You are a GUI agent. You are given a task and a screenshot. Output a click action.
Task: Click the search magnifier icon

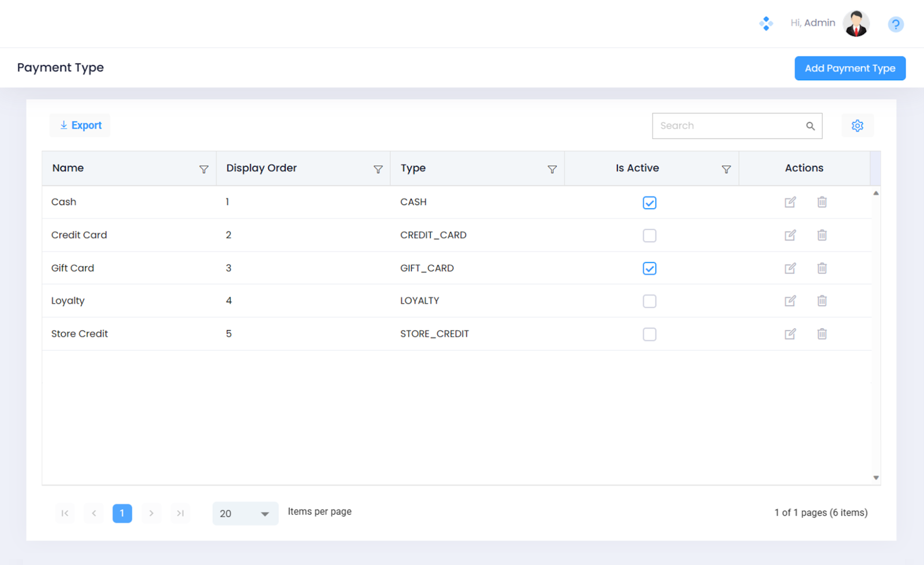[810, 126]
